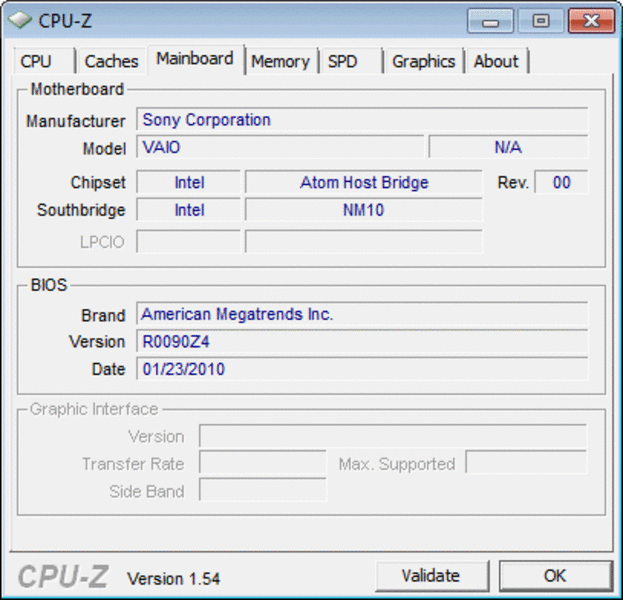623x600 pixels.
Task: Click the Version 1.54 text
Action: point(173,579)
